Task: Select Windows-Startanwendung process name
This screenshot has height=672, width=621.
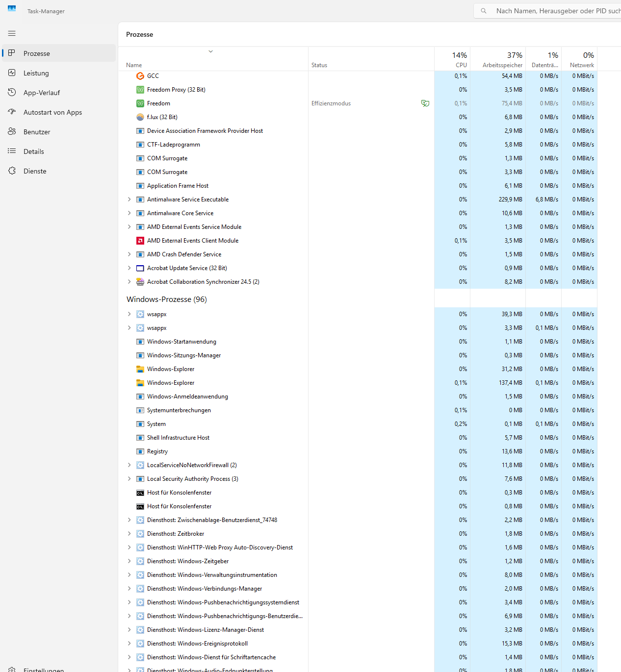Action: (181, 342)
